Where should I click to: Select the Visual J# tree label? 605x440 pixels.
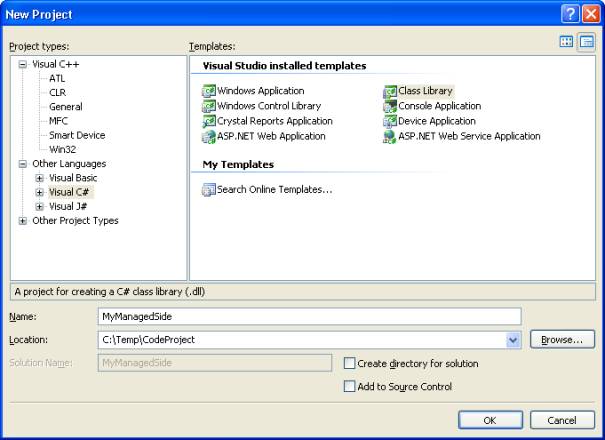click(x=68, y=206)
